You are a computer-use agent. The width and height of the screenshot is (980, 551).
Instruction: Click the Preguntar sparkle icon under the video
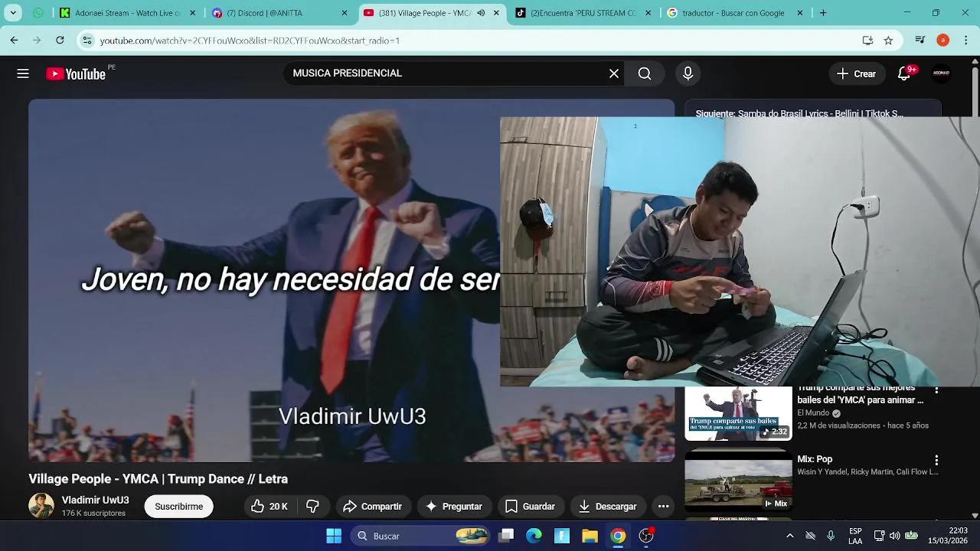[x=433, y=506]
